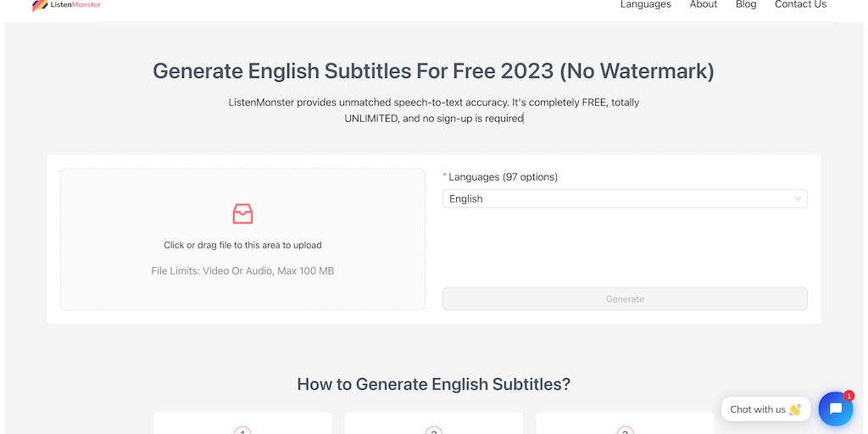Click the red notification badge on chat
This screenshot has width=868, height=434.
pyautogui.click(x=849, y=396)
